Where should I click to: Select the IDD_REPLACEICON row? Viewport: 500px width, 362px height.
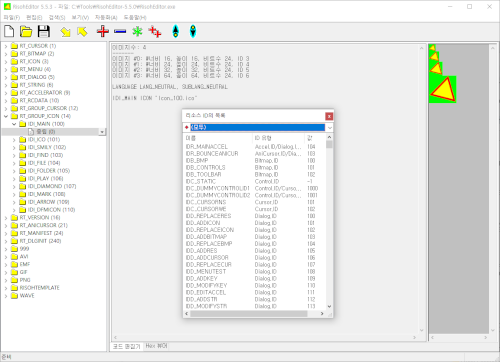(254, 230)
